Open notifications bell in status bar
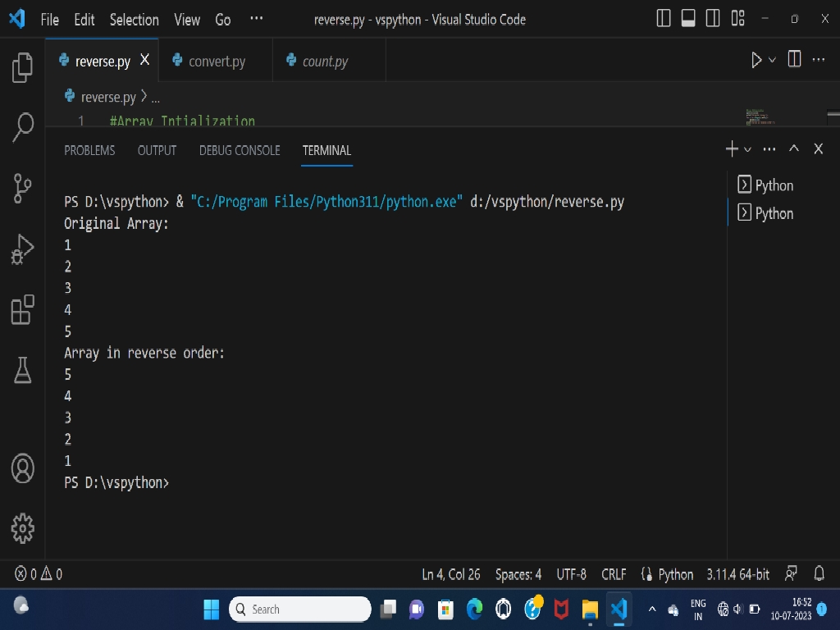 click(819, 573)
